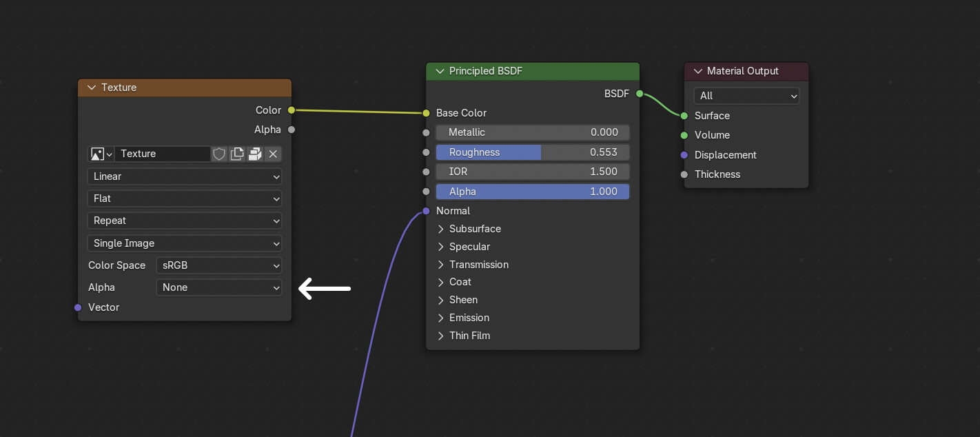Open the image browse dropdown icon
Screen dimensions: 980x437
(x=101, y=154)
